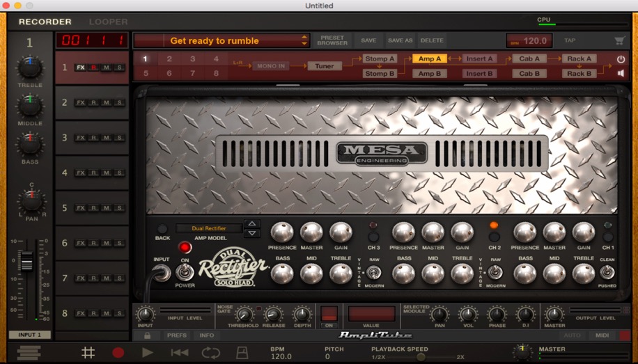Select Cab A in signal chain
The height and width of the screenshot is (364, 638).
tap(529, 59)
